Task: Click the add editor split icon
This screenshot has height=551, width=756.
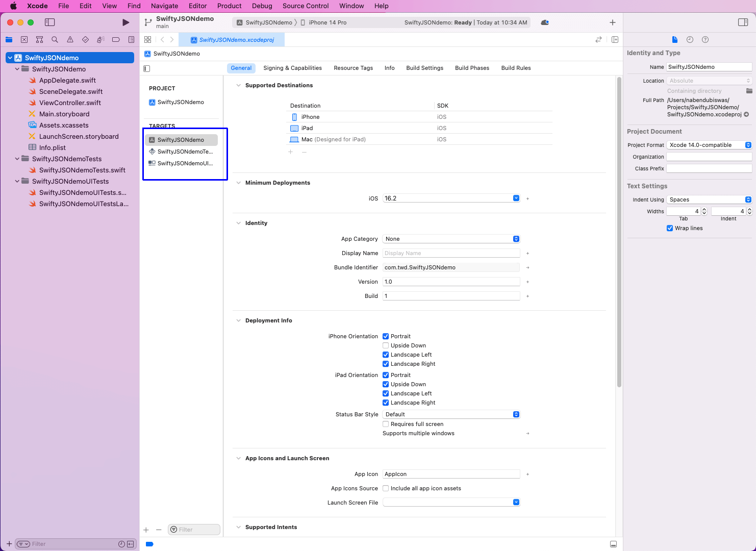Action: pyautogui.click(x=615, y=40)
